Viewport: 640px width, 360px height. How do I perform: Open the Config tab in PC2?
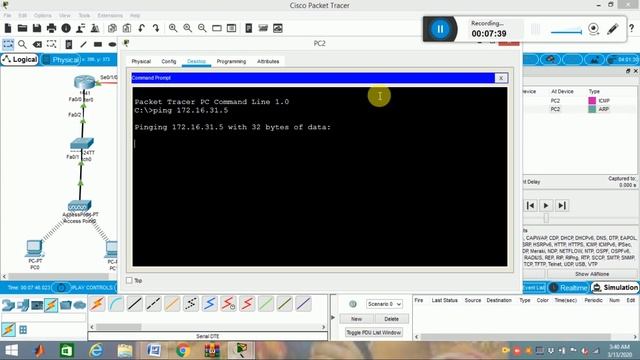(x=169, y=62)
